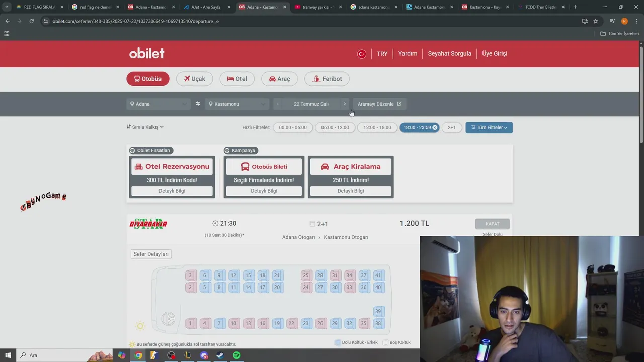Open Chrome tab search dropdown
Image resolution: width=644 pixels, height=362 pixels.
coord(7,7)
